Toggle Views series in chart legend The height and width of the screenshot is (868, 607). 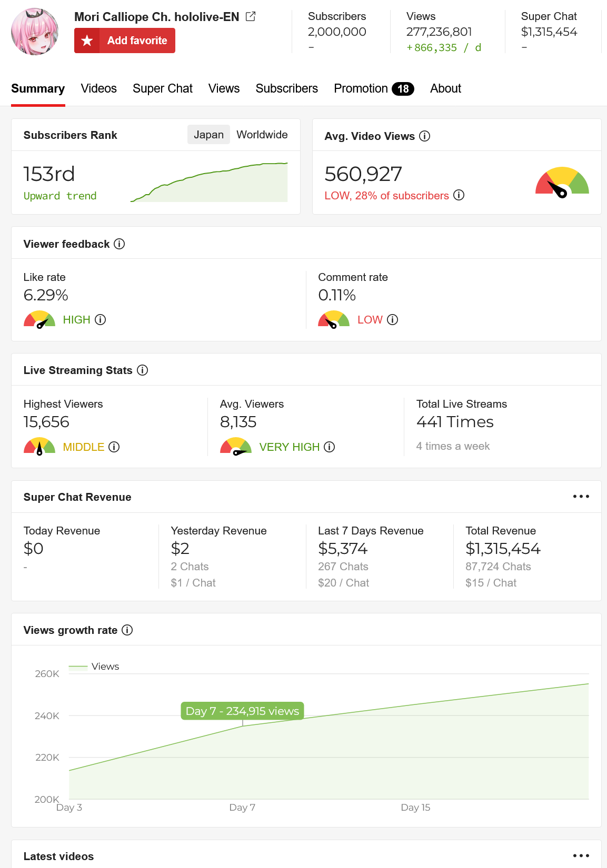[x=94, y=667]
